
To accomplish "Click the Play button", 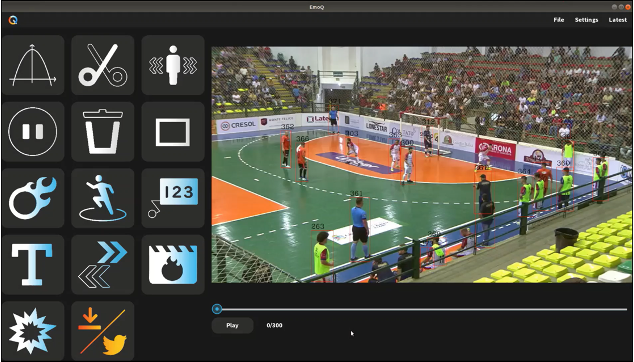I will [232, 325].
